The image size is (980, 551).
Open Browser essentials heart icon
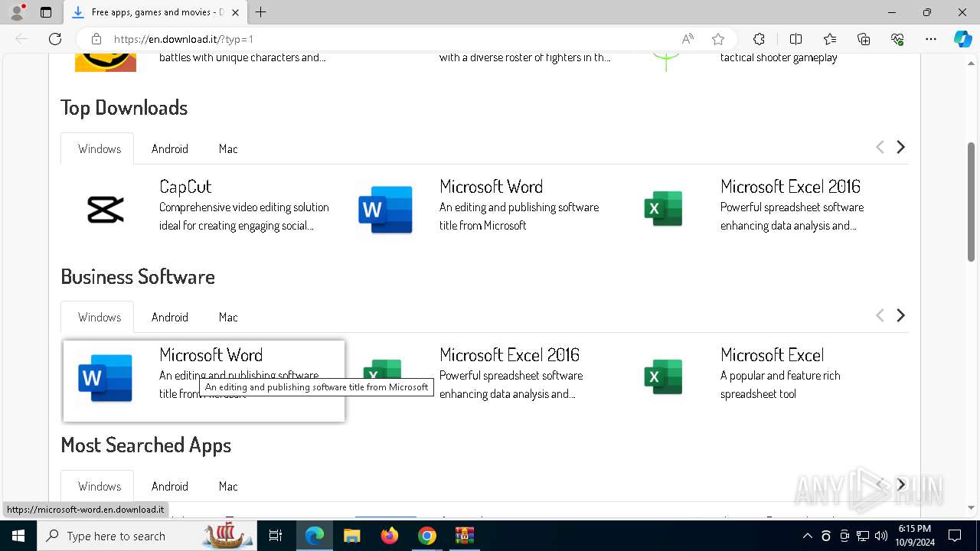coord(897,39)
